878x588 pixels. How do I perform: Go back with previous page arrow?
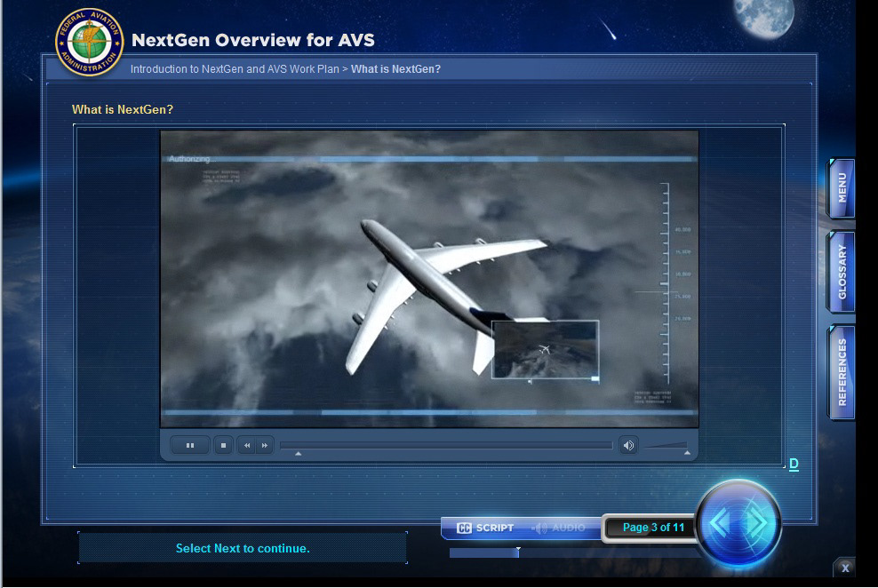click(721, 523)
